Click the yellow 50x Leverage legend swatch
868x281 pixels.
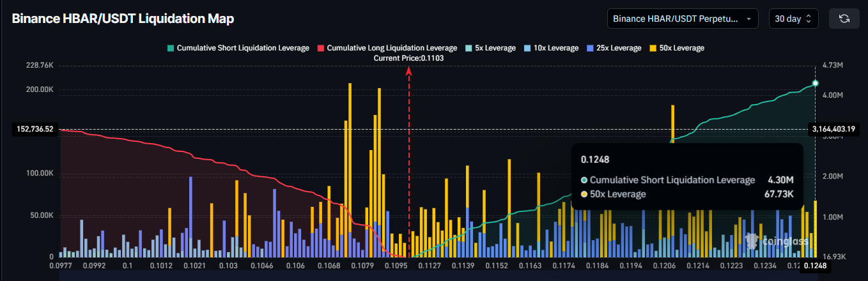[653, 48]
